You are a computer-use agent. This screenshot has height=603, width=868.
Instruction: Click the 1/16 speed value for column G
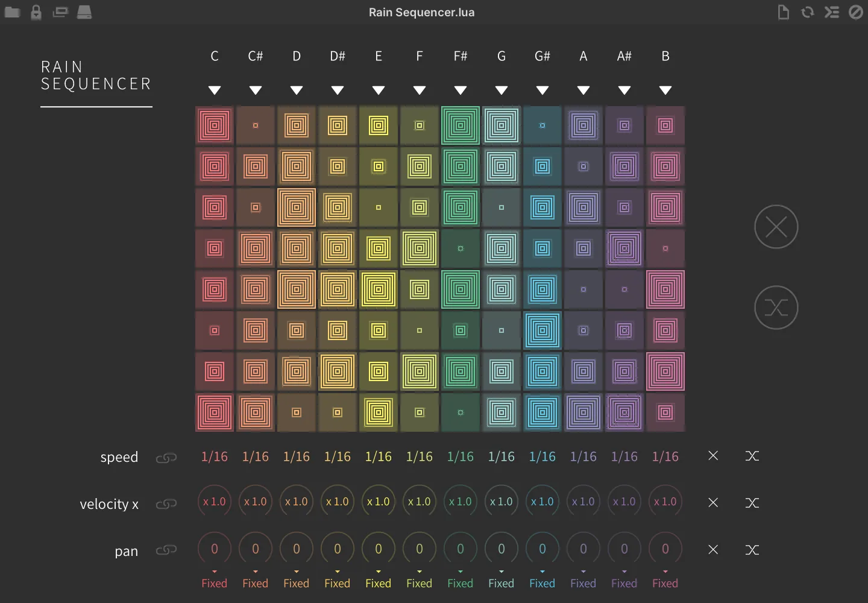point(502,456)
